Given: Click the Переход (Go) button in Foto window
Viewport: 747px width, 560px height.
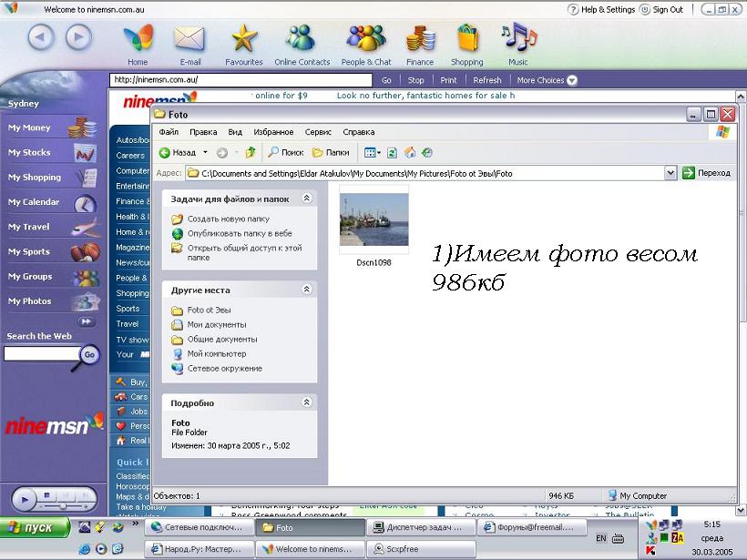Looking at the screenshot, I should [x=707, y=173].
